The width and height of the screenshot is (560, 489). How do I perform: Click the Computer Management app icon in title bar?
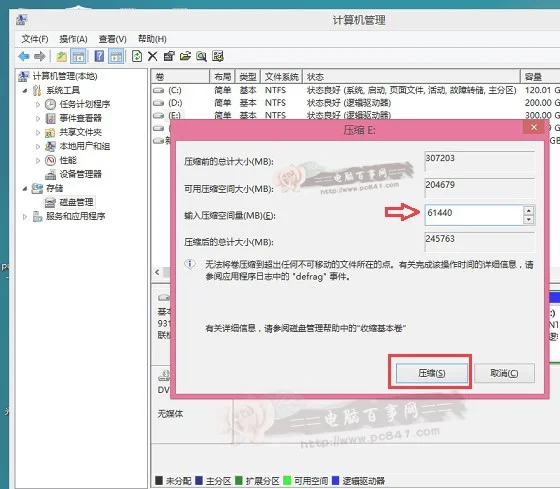(22, 19)
